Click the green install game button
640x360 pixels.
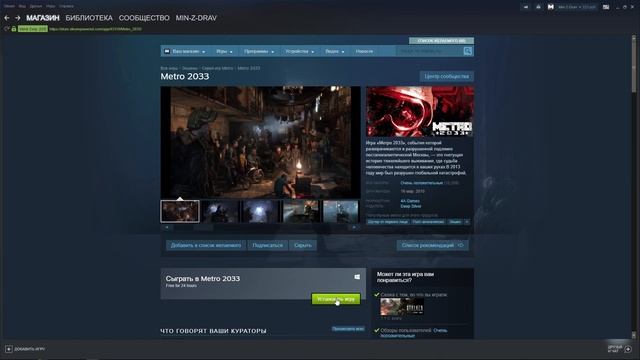pos(336,299)
